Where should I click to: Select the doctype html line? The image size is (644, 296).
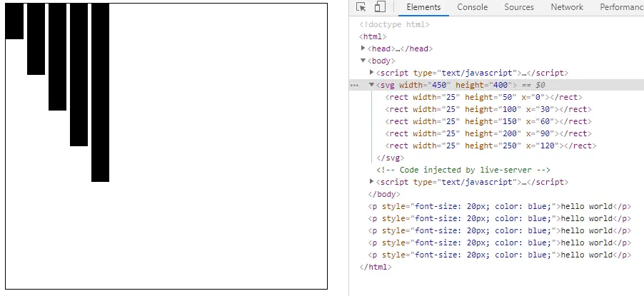tap(394, 25)
